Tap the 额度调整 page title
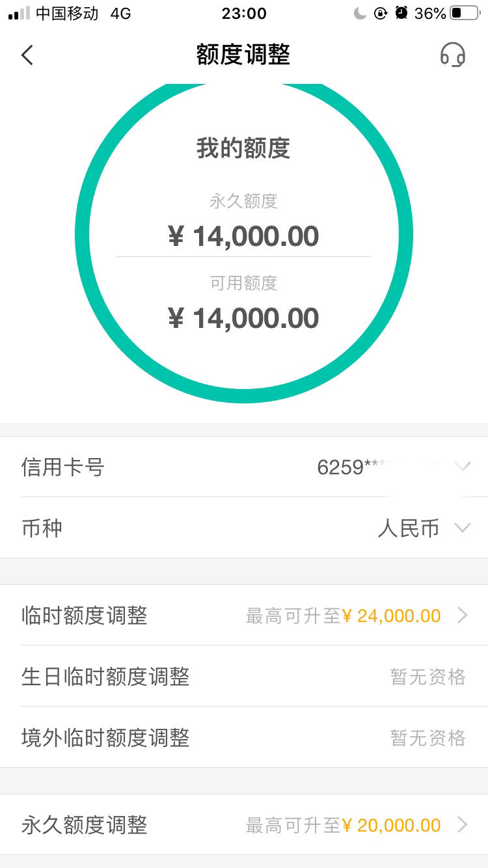This screenshot has height=868, width=488. [243, 55]
